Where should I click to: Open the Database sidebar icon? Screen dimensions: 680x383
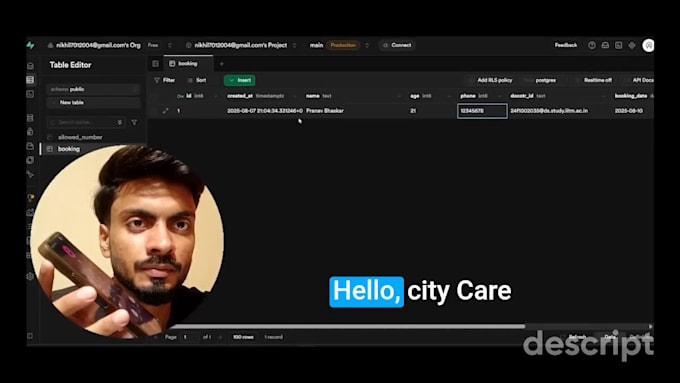coord(30,118)
